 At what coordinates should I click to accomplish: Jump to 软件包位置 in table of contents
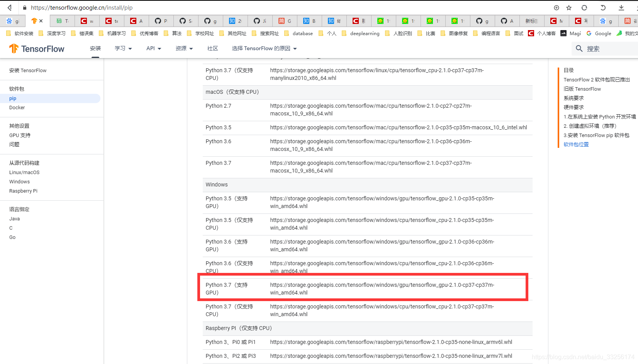click(x=576, y=145)
